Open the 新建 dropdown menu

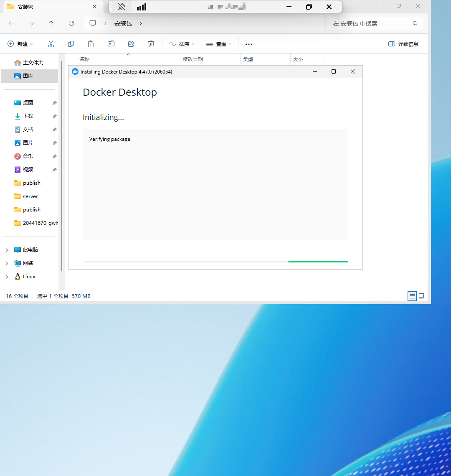20,44
